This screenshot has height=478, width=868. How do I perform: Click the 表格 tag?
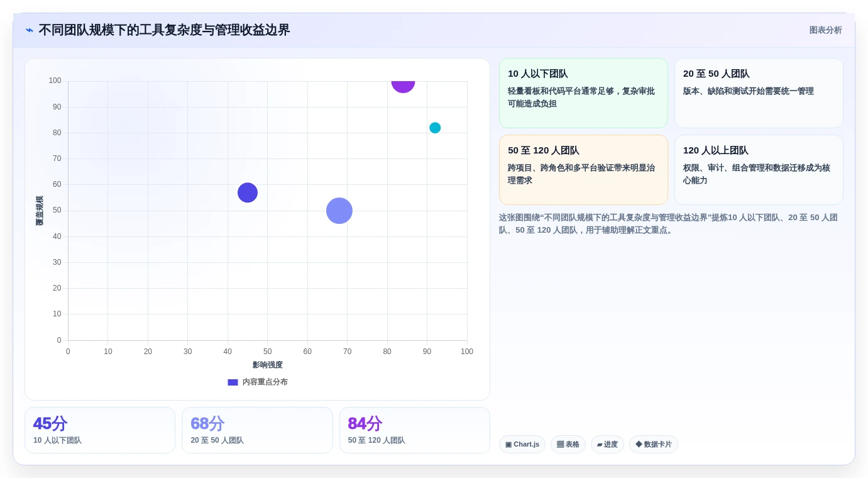click(x=568, y=444)
